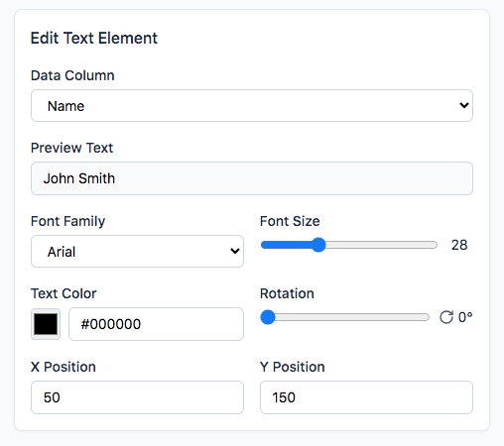
Task: Open the black Text Color swatch
Action: (x=46, y=324)
